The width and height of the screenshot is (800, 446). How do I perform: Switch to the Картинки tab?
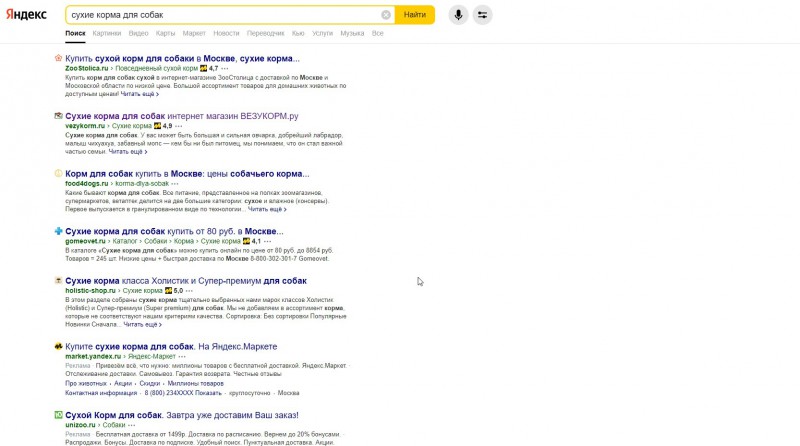pyautogui.click(x=107, y=33)
